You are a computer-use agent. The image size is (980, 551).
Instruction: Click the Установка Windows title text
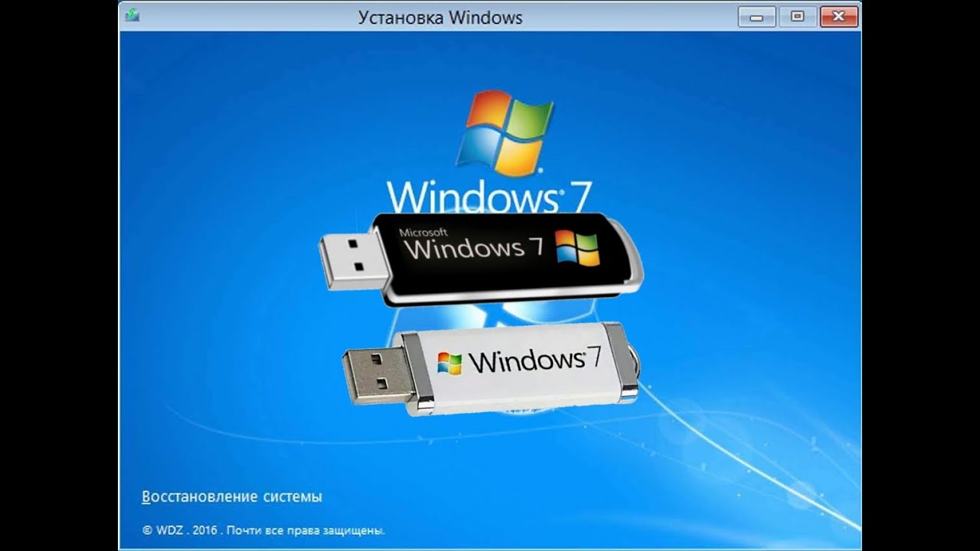pyautogui.click(x=440, y=17)
